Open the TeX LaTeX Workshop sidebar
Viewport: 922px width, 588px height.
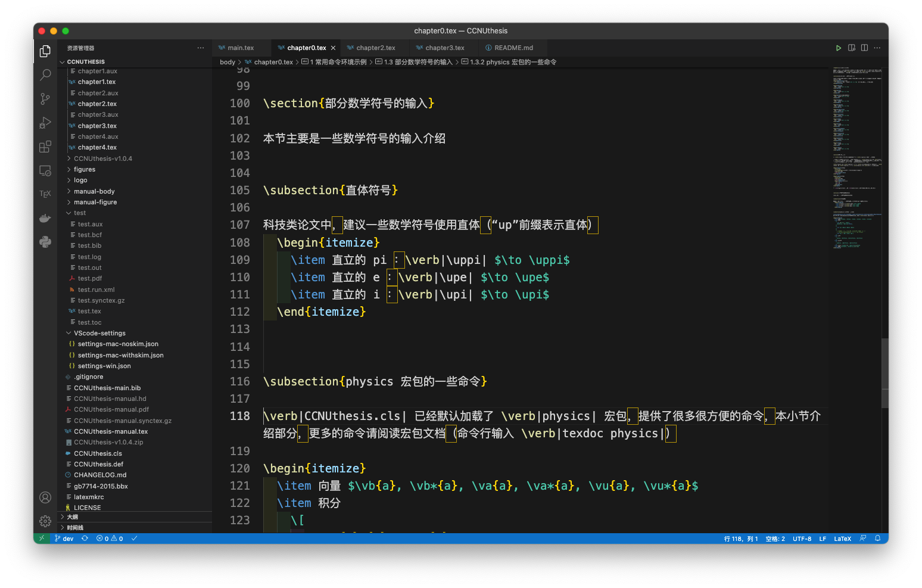click(x=45, y=194)
